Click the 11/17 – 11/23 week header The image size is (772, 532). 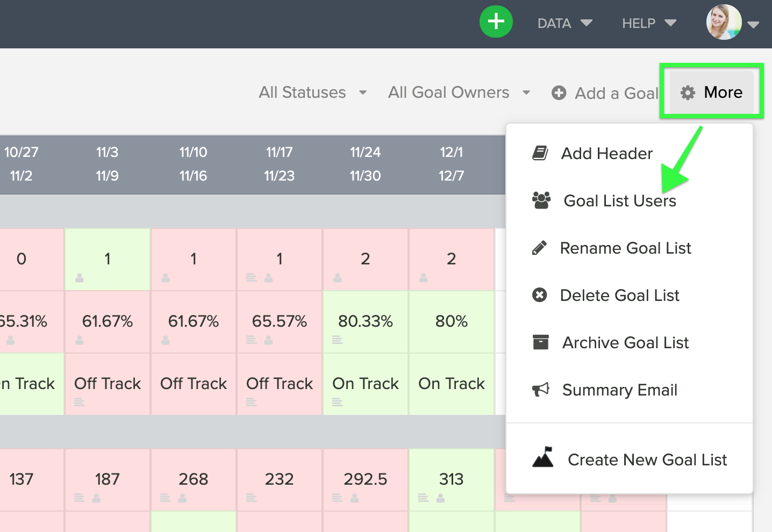[280, 164]
